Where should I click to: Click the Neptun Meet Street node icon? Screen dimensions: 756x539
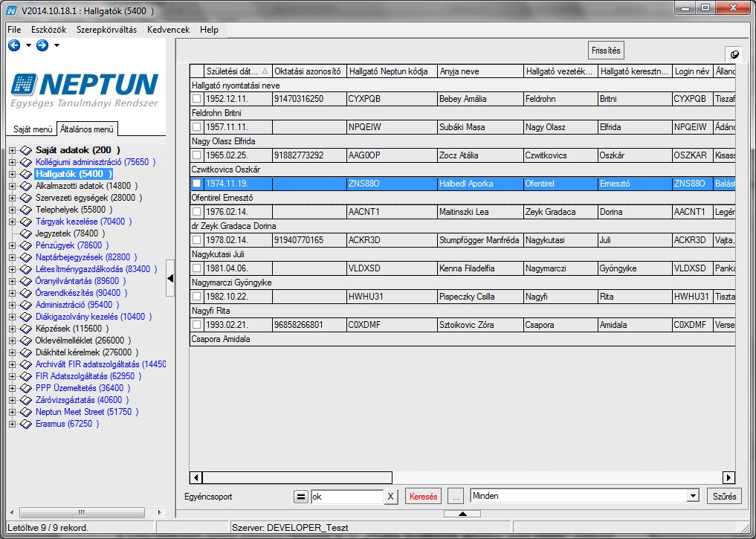[x=25, y=412]
